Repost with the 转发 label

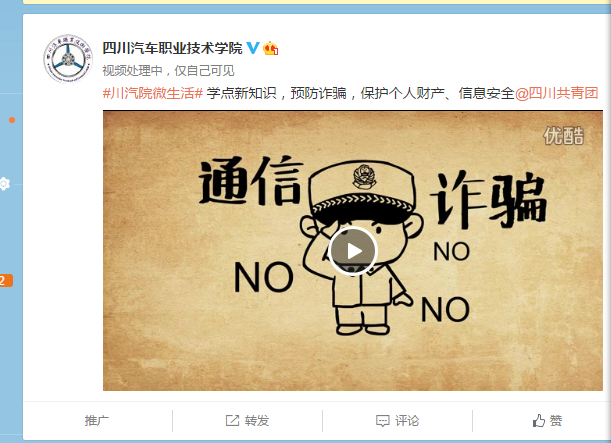[257, 420]
